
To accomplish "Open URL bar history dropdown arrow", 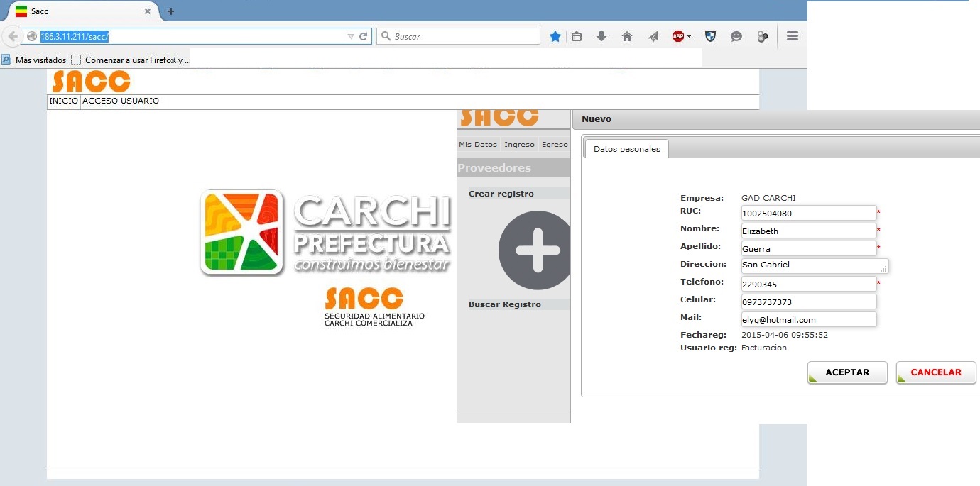I will pos(351,36).
